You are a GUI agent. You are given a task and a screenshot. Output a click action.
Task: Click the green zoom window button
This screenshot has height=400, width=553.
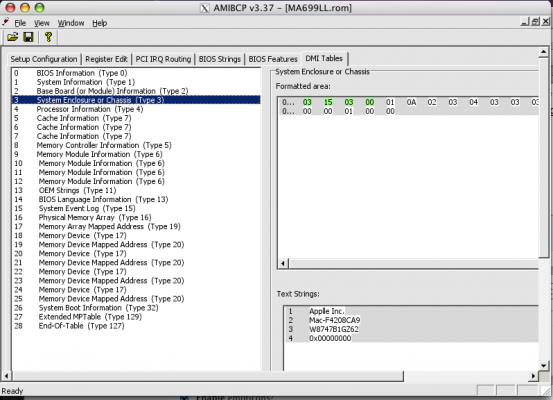(40, 7)
